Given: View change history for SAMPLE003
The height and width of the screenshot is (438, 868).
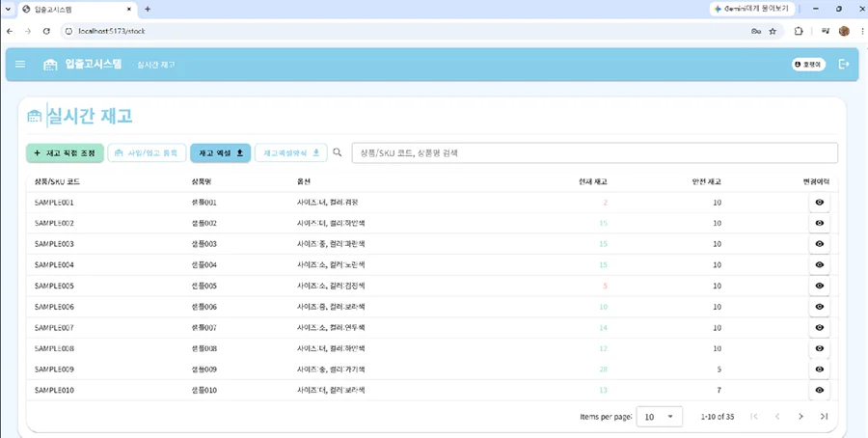Looking at the screenshot, I should click(x=819, y=244).
